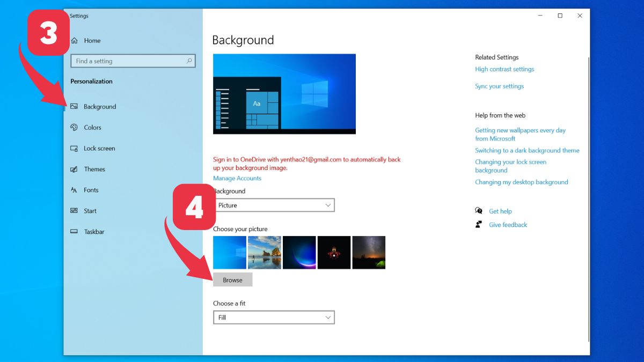Open the Themes section
This screenshot has width=644, height=362.
(94, 169)
